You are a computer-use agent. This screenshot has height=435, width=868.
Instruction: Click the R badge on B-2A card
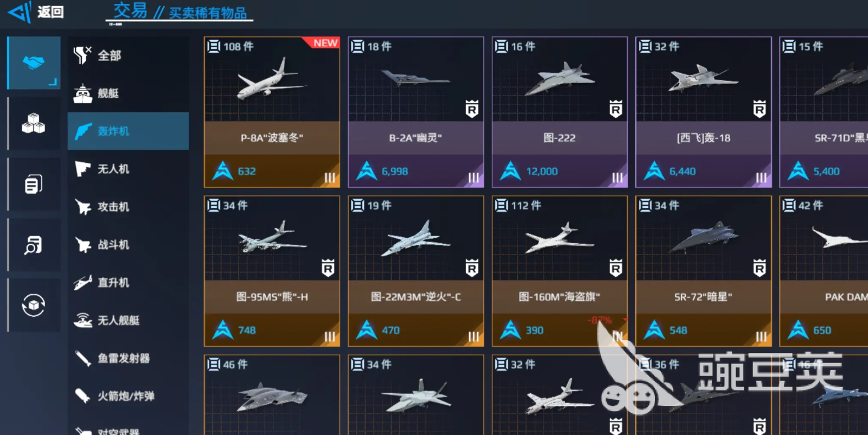[472, 109]
